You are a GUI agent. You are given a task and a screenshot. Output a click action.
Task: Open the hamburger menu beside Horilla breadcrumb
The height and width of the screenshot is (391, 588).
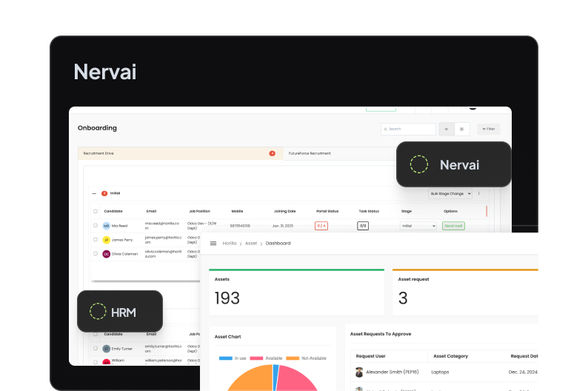pyautogui.click(x=213, y=243)
